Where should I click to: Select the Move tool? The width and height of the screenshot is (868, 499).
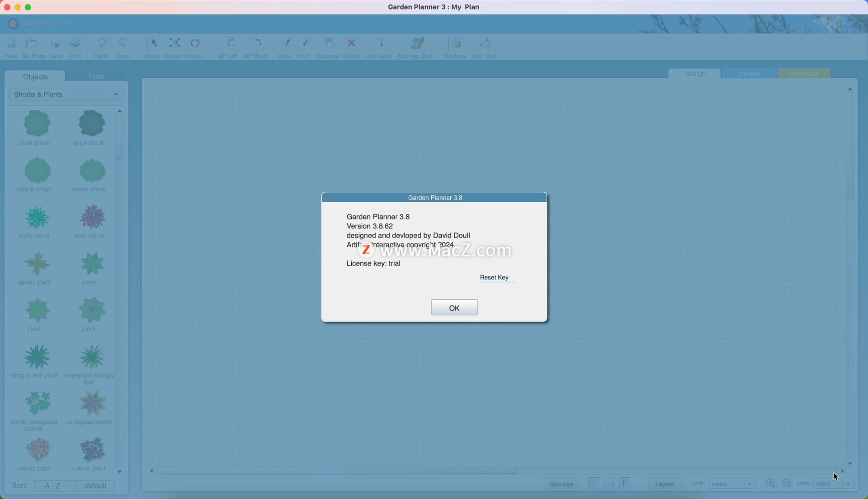pyautogui.click(x=154, y=43)
